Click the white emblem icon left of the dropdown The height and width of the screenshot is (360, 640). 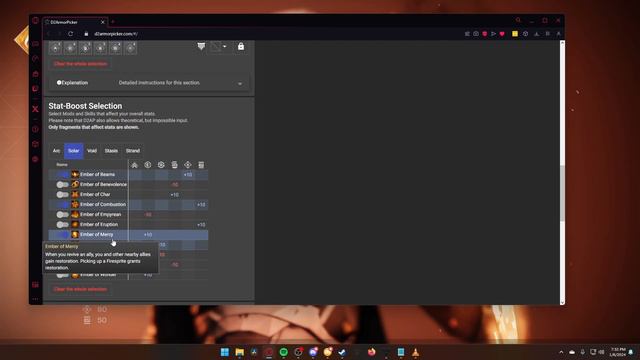(201, 47)
